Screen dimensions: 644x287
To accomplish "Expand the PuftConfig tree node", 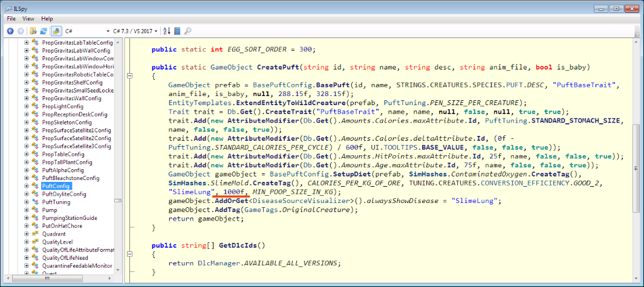I will click(27, 186).
